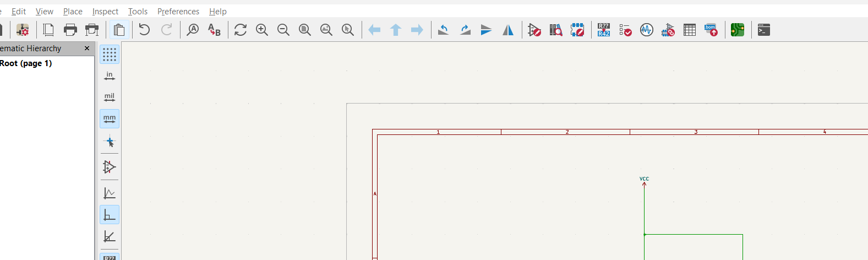Open Page Settings sheet icon
Screen dimensions: 868x260
click(x=48, y=30)
